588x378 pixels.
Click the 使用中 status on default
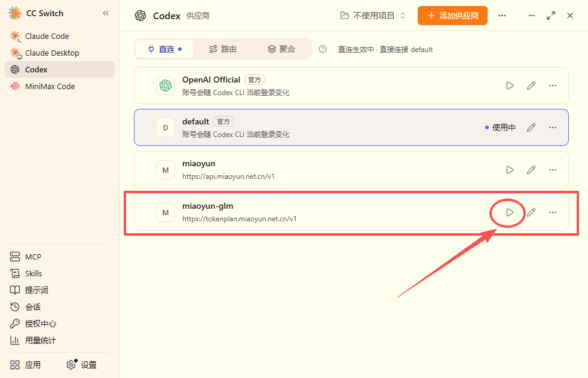pyautogui.click(x=500, y=127)
